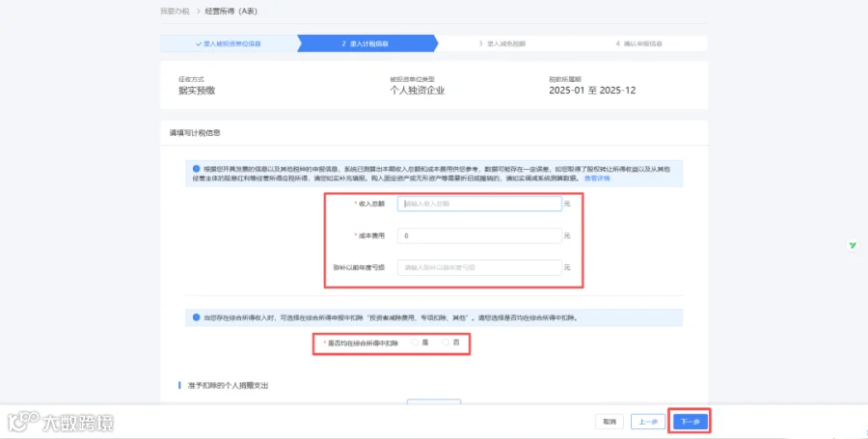This screenshot has height=439, width=868.
Task: Click the 据实预缴 value
Action: click(x=197, y=91)
